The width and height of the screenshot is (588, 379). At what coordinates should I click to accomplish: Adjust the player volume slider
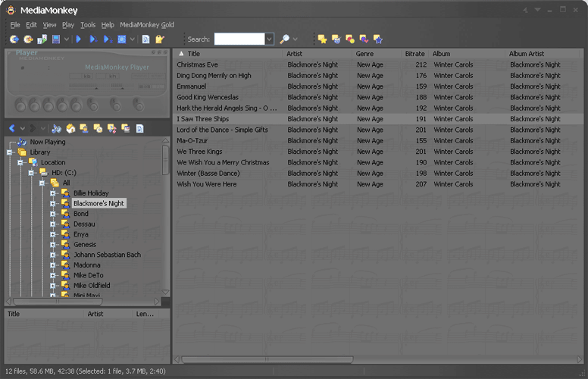pos(95,87)
